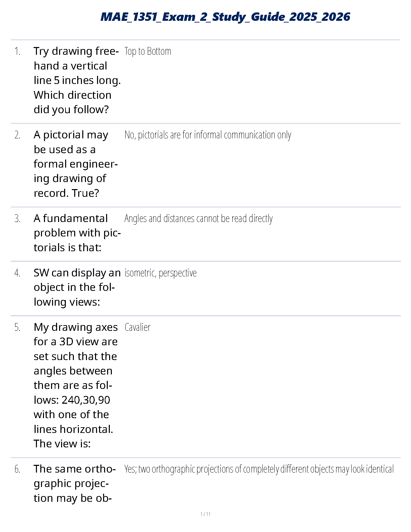411x532 pixels.
Task: Click question number 1 marker
Action: click(17, 51)
